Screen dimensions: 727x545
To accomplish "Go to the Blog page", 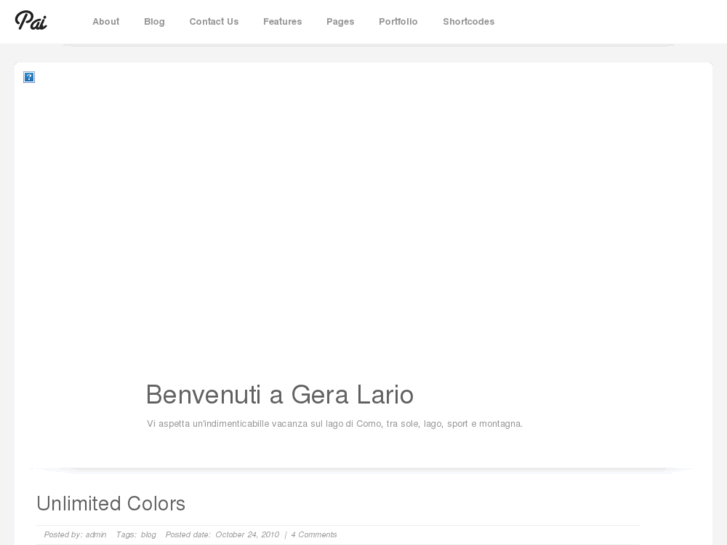I will pos(154,22).
